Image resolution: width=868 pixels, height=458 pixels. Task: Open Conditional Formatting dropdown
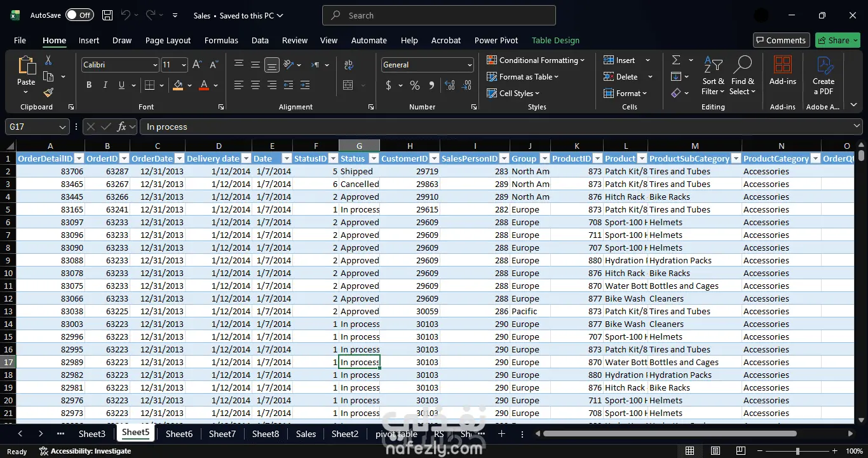pyautogui.click(x=536, y=60)
